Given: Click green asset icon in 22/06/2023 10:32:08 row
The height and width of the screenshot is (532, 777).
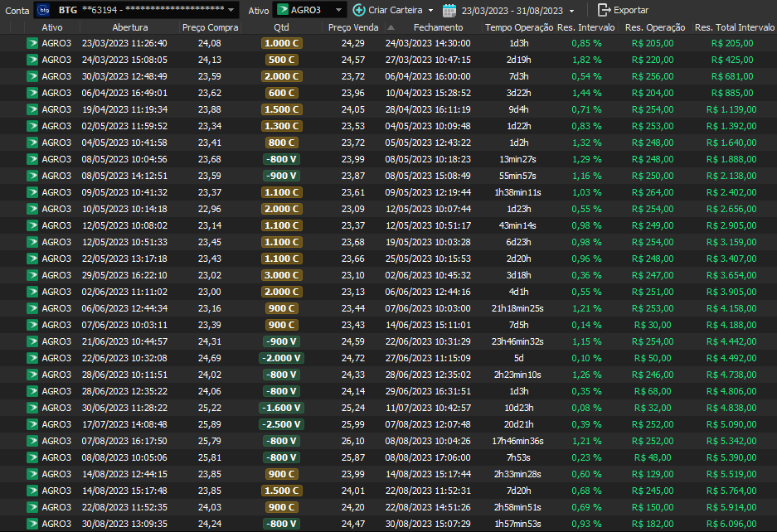Looking at the screenshot, I should pyautogui.click(x=32, y=358).
